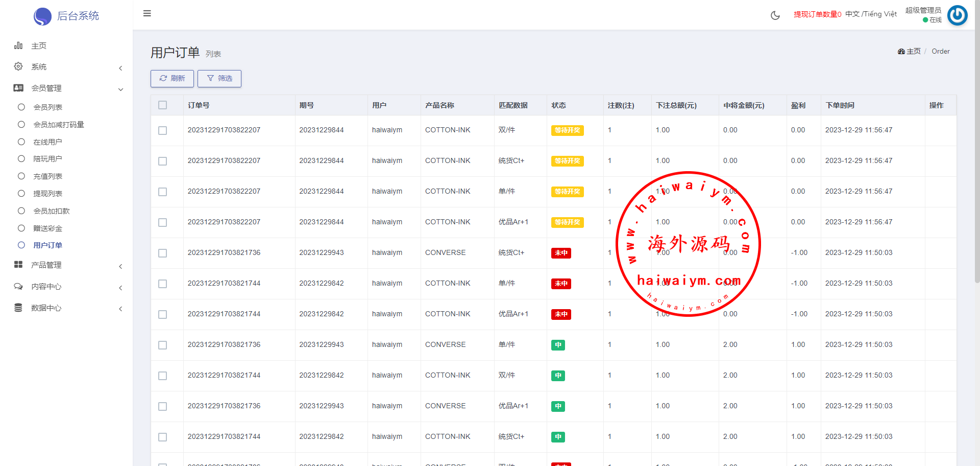Click the product management grid icon
This screenshot has width=980, height=466.
click(x=18, y=265)
